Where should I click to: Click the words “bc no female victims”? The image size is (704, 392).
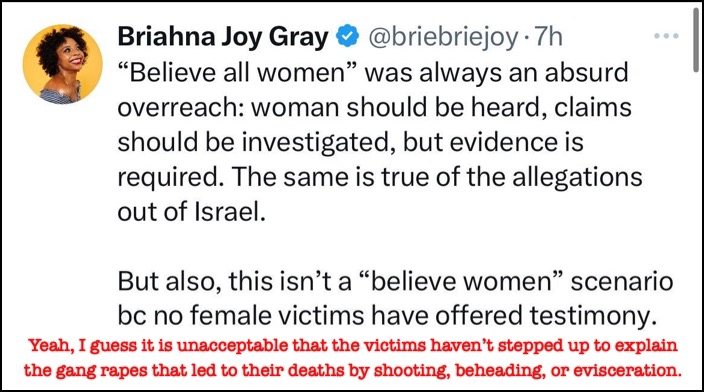point(240,316)
